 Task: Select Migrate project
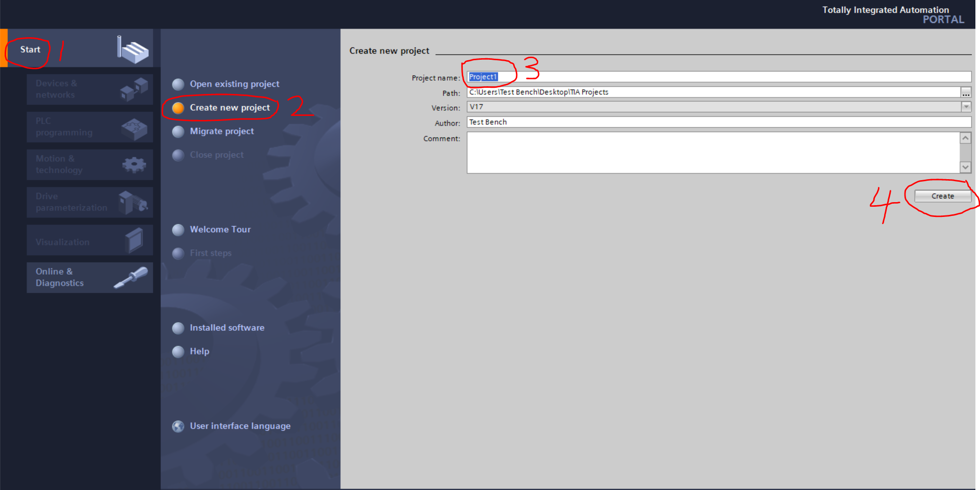tap(222, 131)
